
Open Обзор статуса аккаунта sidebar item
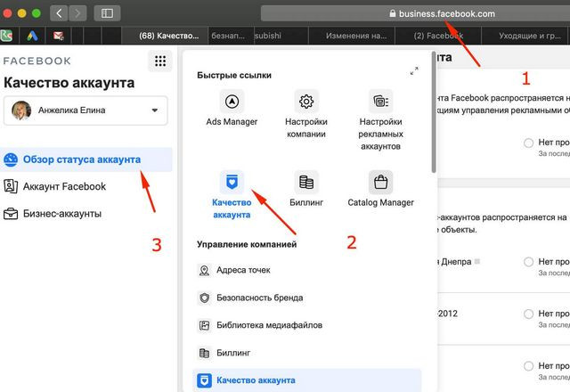click(86, 159)
